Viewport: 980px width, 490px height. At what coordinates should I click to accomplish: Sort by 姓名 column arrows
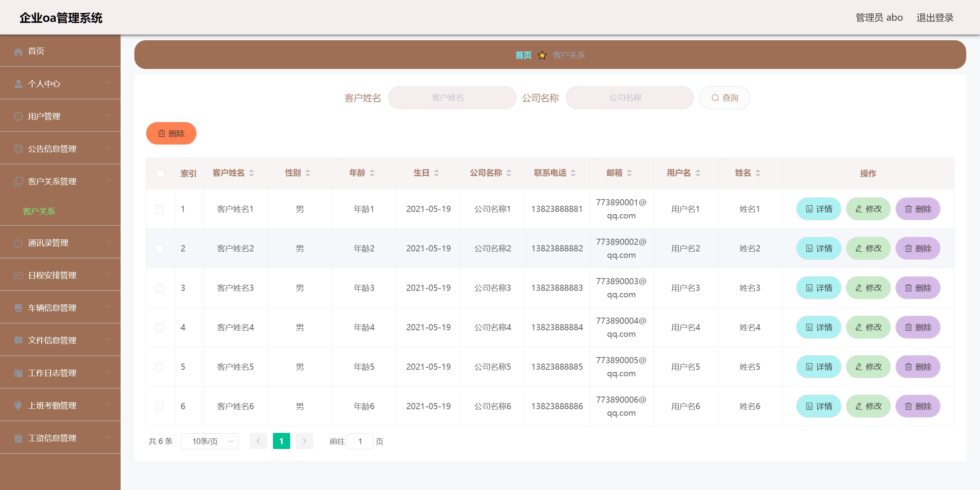[758, 173]
